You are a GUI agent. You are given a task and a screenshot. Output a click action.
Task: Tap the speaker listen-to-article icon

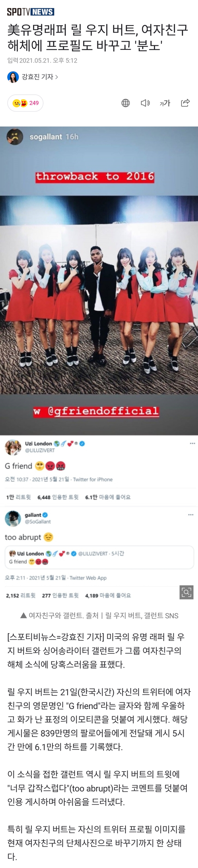(145, 103)
